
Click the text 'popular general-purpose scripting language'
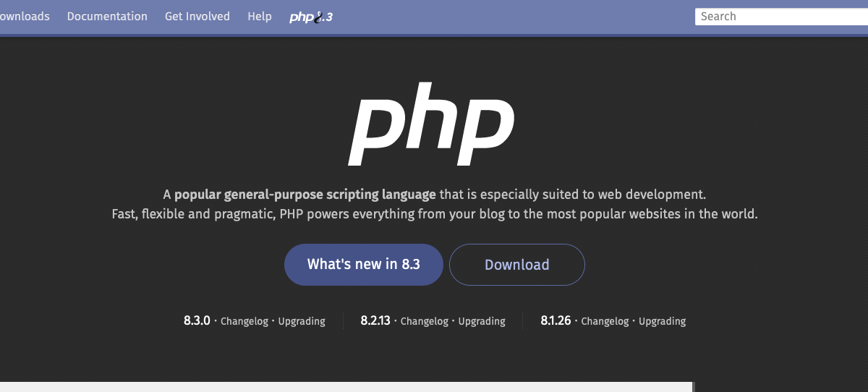coord(305,195)
